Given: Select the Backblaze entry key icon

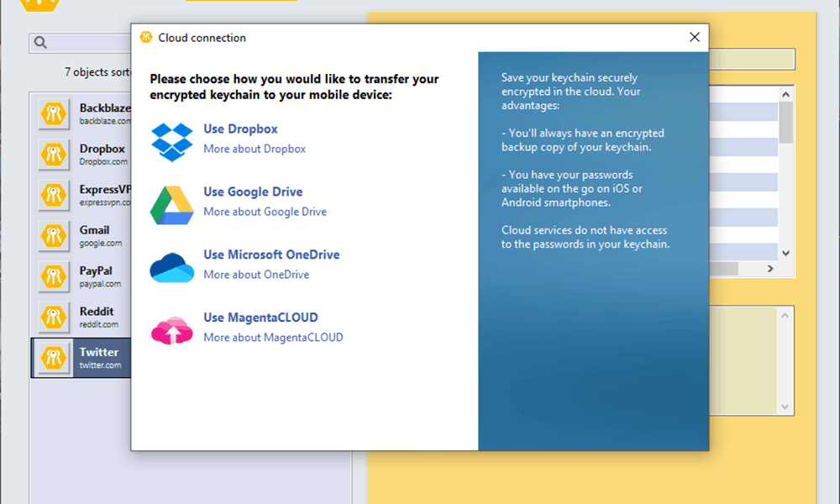Looking at the screenshot, I should coord(54,113).
